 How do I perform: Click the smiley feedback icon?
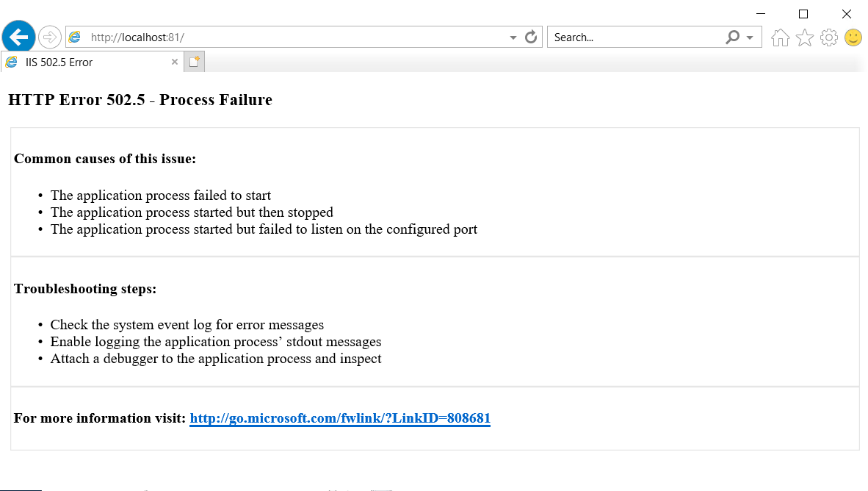click(x=853, y=37)
